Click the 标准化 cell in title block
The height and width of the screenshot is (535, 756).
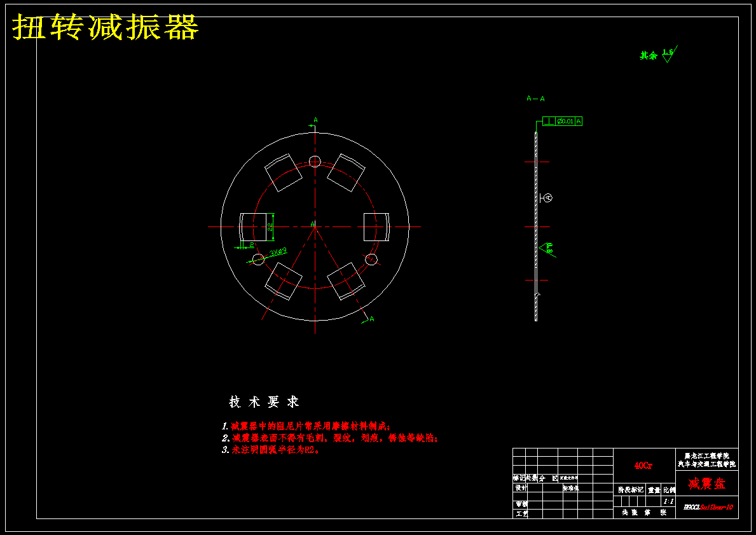tap(571, 488)
